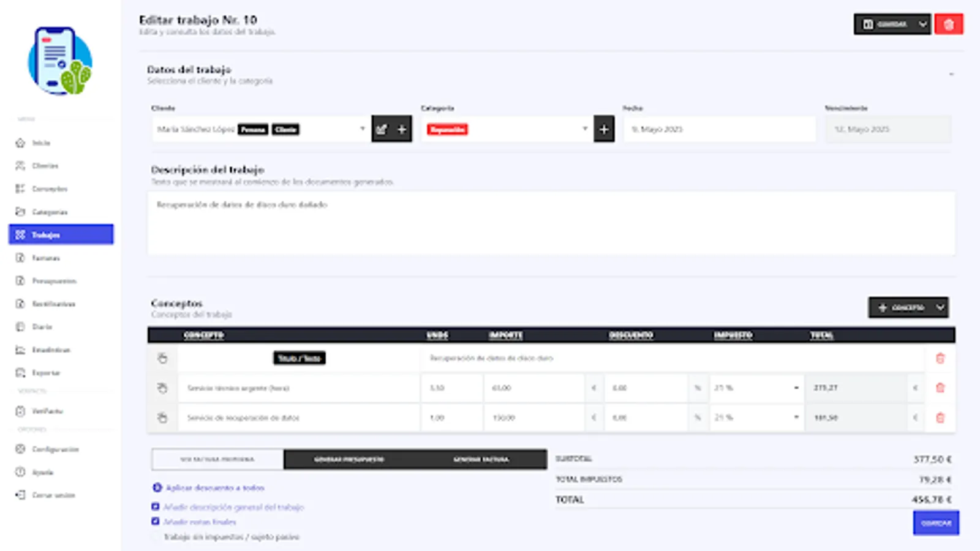Select Facturas from the sidebar

[46, 258]
